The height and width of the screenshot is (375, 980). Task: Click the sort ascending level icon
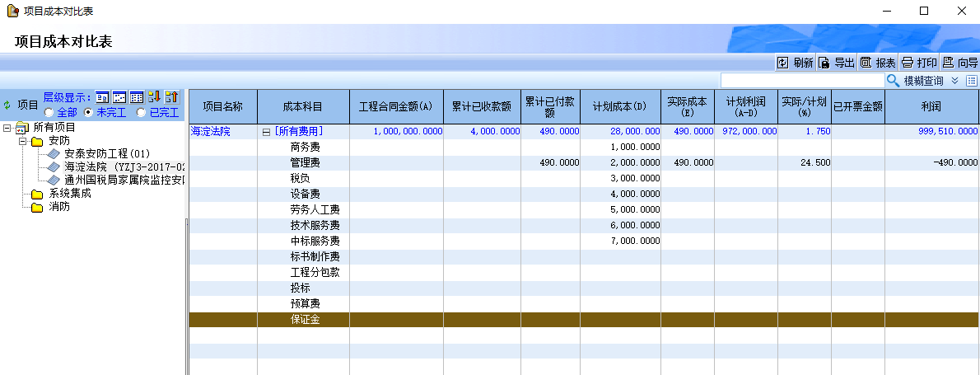pos(171,97)
